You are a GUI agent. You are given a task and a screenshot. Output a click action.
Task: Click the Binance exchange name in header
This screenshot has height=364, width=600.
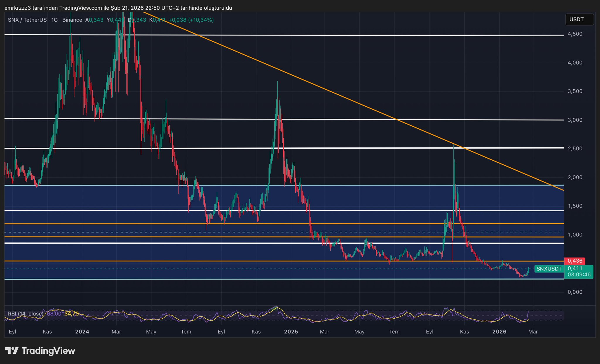click(x=72, y=20)
